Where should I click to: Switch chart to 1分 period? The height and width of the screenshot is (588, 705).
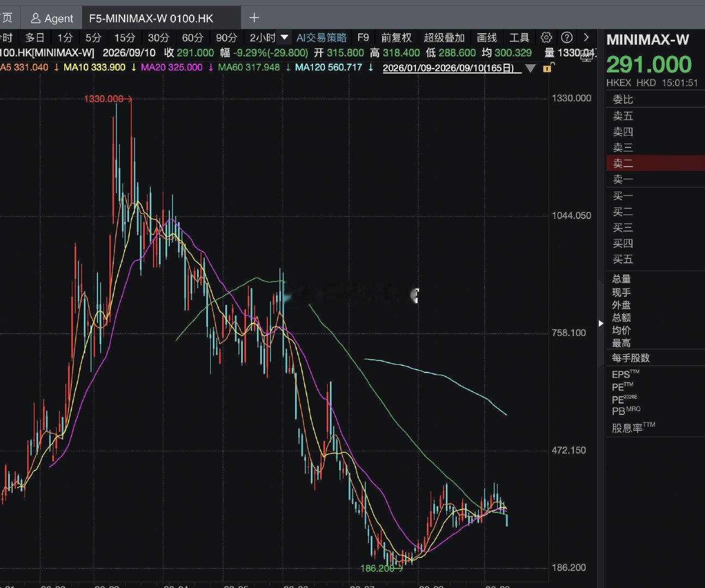tap(65, 38)
